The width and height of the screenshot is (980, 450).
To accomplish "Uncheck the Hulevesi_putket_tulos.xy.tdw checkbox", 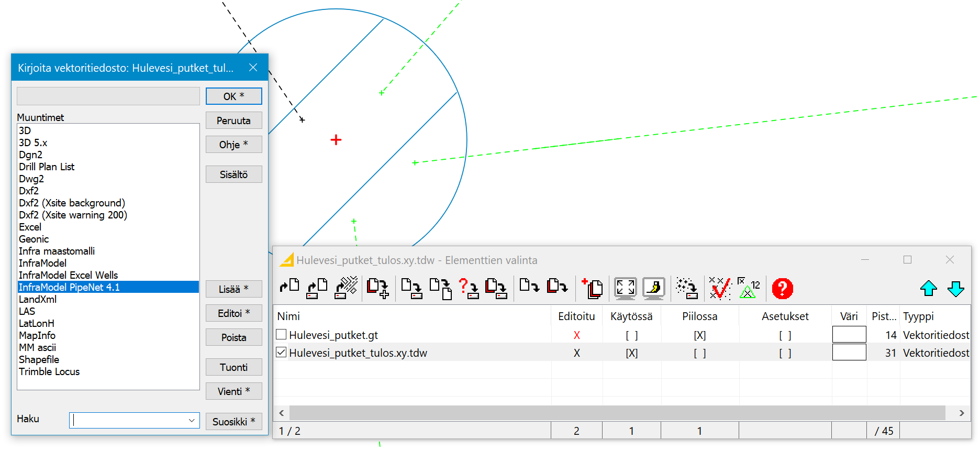I will [281, 353].
